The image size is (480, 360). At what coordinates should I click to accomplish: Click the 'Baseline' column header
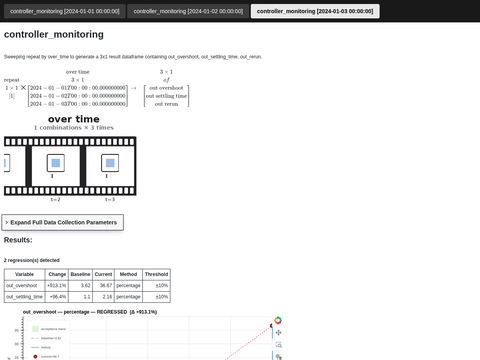tap(80, 274)
